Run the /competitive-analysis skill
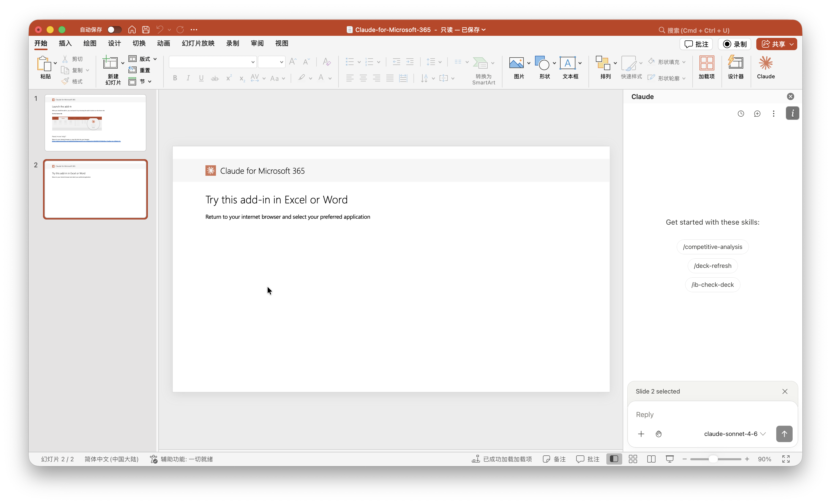Image resolution: width=831 pixels, height=504 pixels. click(x=712, y=247)
